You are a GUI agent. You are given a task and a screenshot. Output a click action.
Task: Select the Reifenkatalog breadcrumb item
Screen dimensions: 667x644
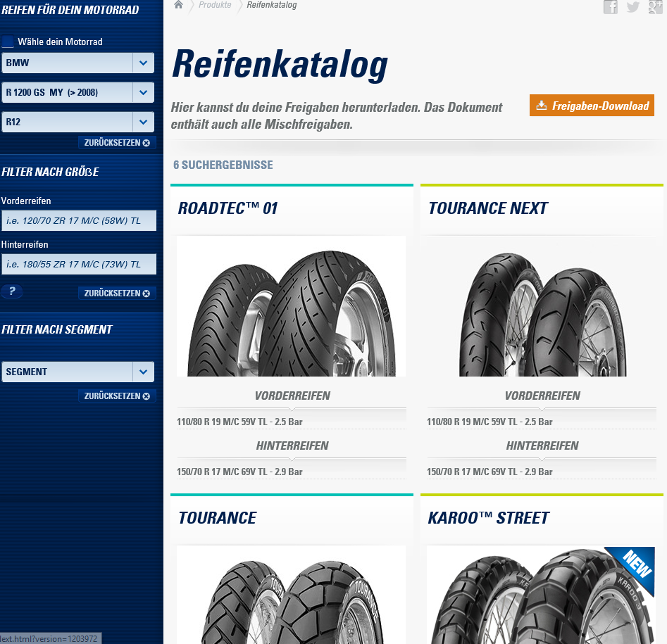(272, 5)
